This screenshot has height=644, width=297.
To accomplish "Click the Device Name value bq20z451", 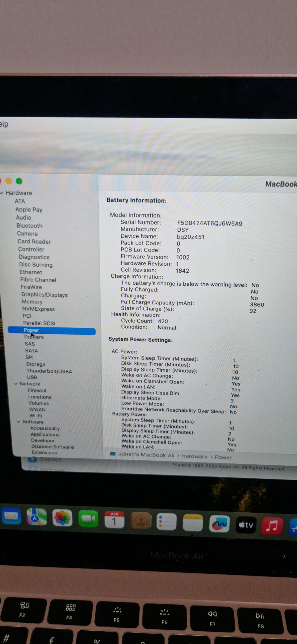I will 191,237.
